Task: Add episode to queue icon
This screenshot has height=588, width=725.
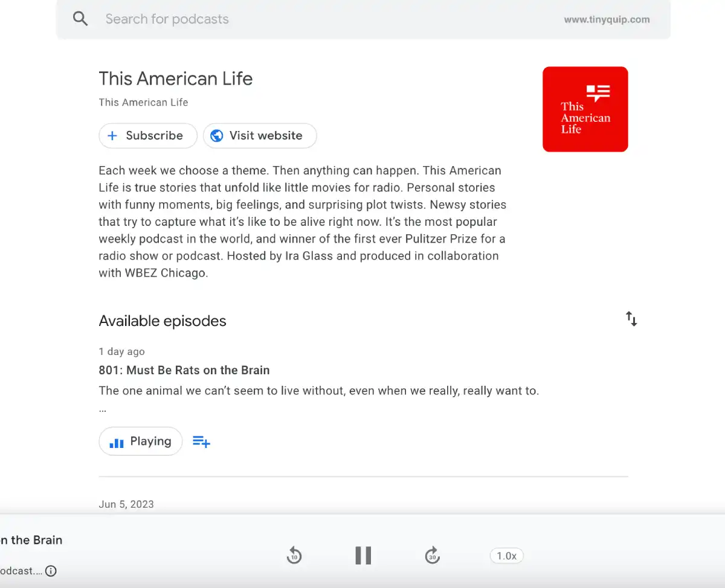Action: 201,441
